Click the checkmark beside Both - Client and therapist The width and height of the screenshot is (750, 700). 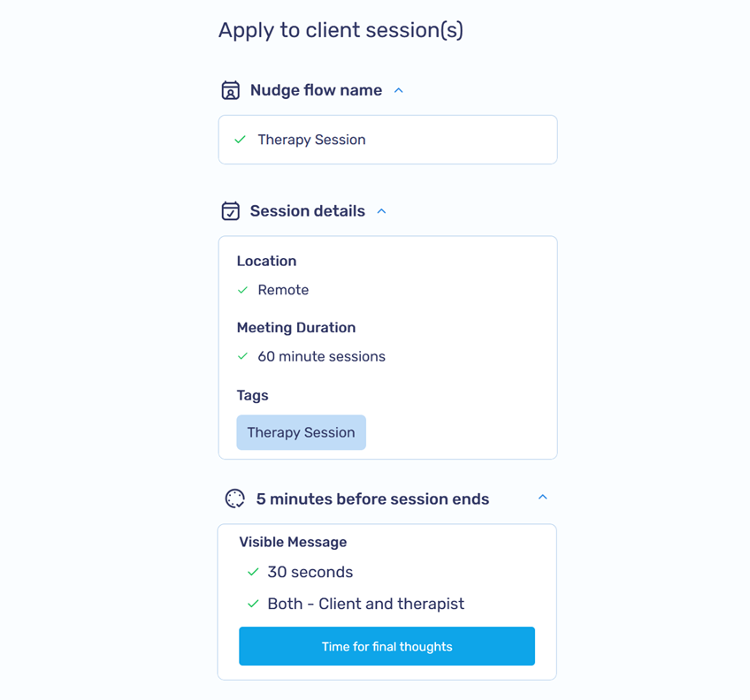coord(253,604)
